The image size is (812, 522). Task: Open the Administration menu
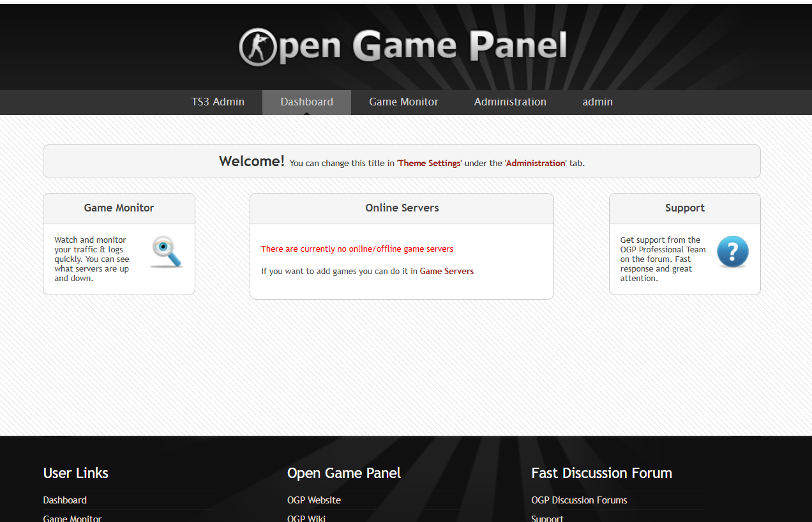tap(510, 102)
